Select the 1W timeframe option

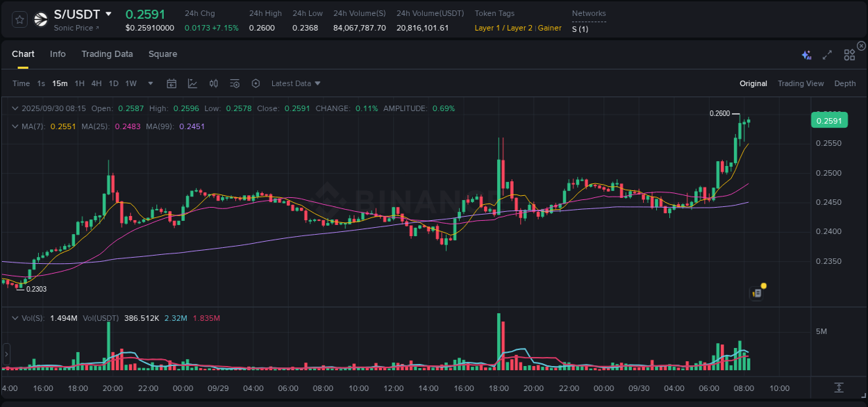coord(131,83)
